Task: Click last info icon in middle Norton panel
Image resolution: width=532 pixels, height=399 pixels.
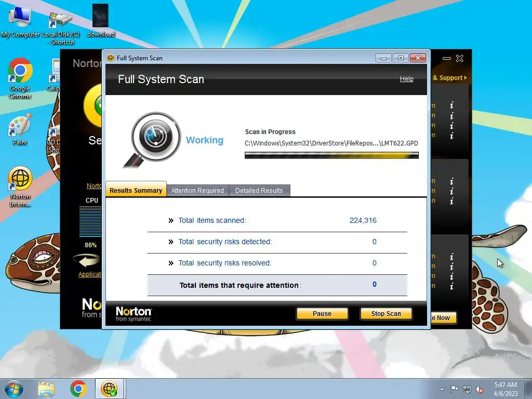Action: point(451,201)
